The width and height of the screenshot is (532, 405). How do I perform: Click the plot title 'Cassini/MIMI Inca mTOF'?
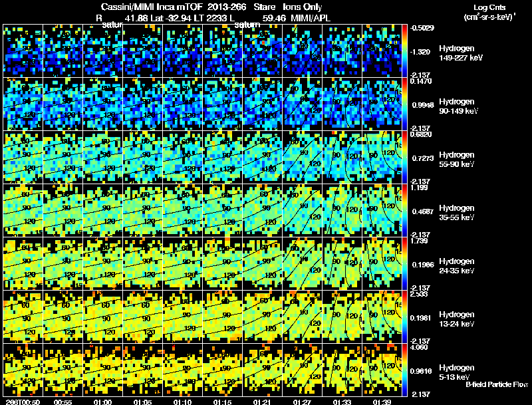[x=152, y=7]
